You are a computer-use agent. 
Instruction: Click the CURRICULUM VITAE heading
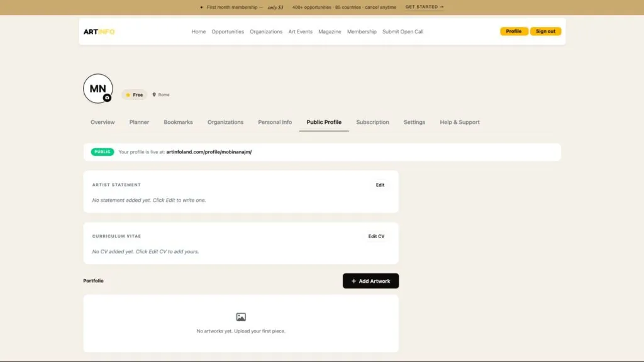pos(116,236)
